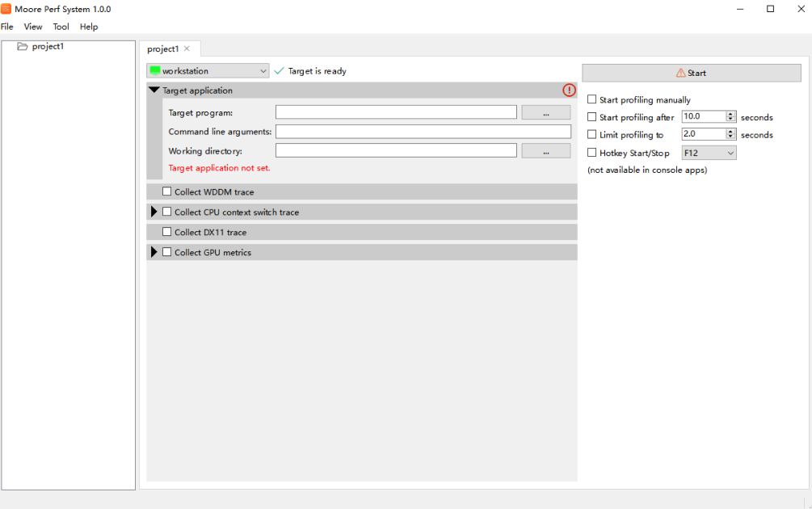The width and height of the screenshot is (812, 509).
Task: Increase Start profiling after seconds value
Action: point(730,115)
